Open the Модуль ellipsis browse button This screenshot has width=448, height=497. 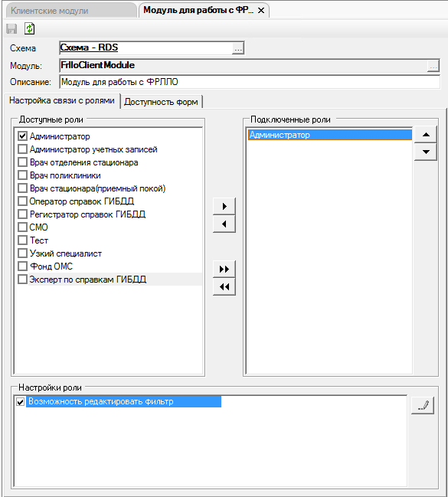pyautogui.click(x=433, y=66)
